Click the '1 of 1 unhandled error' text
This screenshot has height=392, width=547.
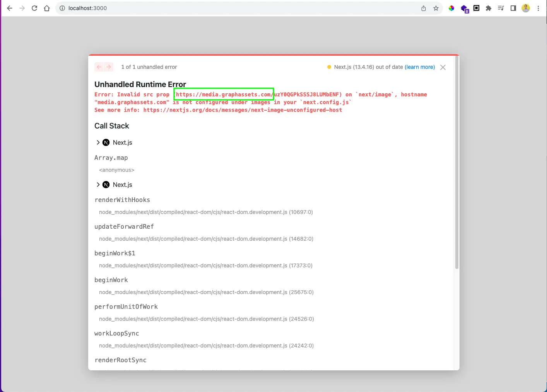[149, 67]
